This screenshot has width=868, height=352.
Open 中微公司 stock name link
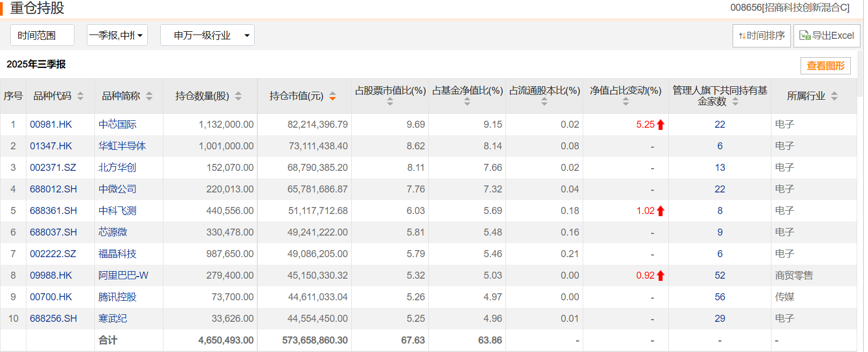[x=118, y=189]
